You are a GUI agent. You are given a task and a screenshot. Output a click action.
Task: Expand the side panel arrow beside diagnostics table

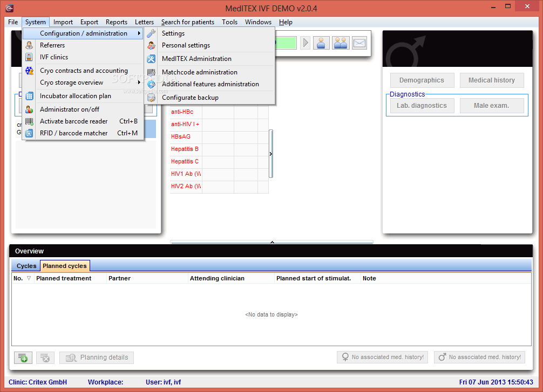click(271, 154)
